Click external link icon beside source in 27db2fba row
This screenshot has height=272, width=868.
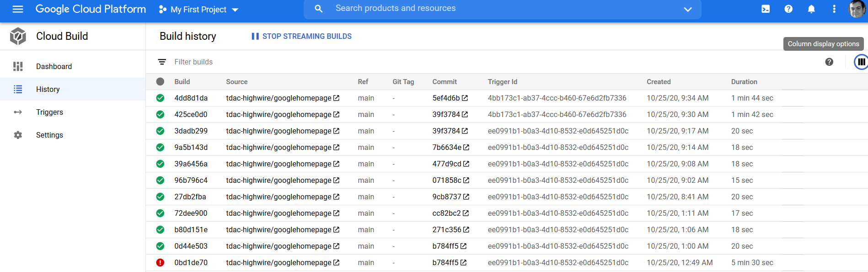pos(336,197)
